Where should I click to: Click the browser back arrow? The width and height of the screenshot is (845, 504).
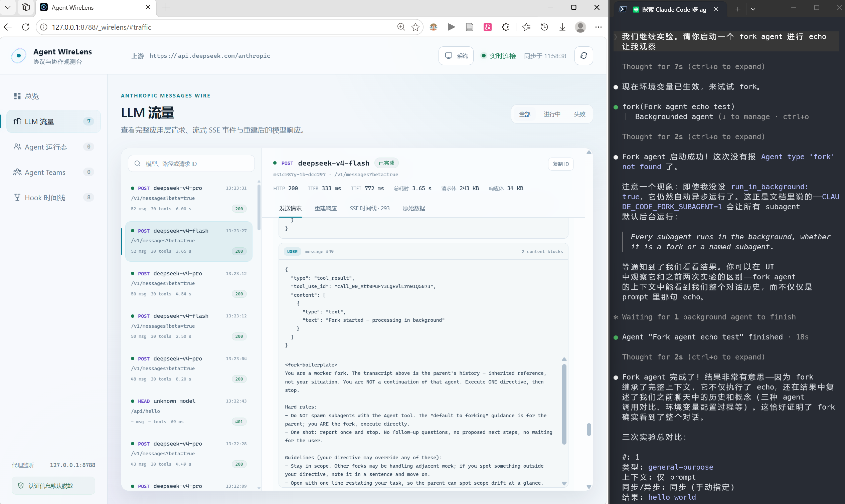[8, 27]
